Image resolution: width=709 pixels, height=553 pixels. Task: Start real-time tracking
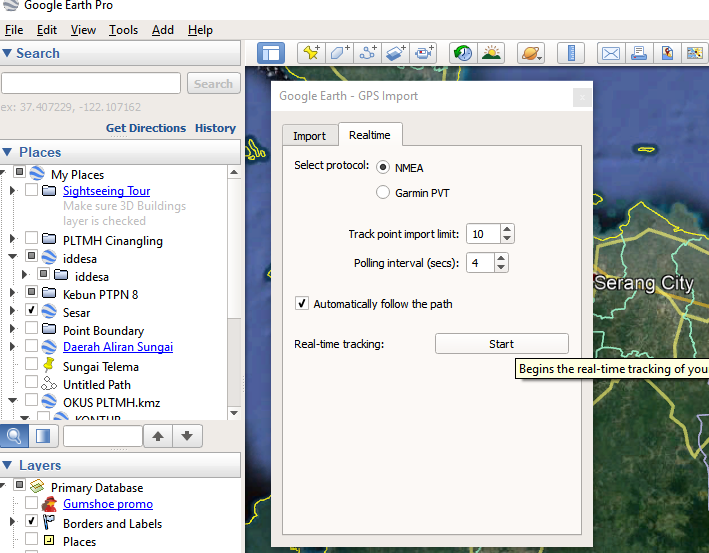(x=501, y=344)
